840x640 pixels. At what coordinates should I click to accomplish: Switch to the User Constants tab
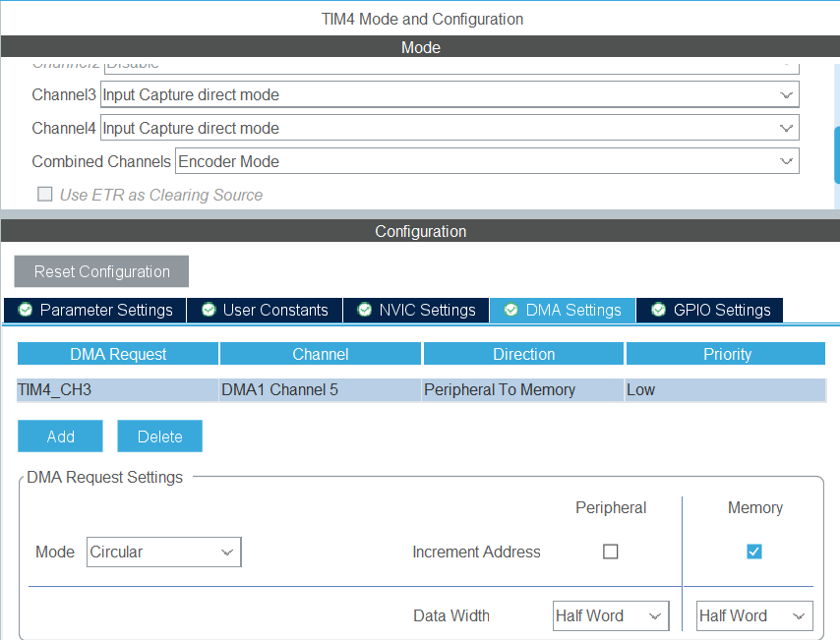click(x=265, y=310)
